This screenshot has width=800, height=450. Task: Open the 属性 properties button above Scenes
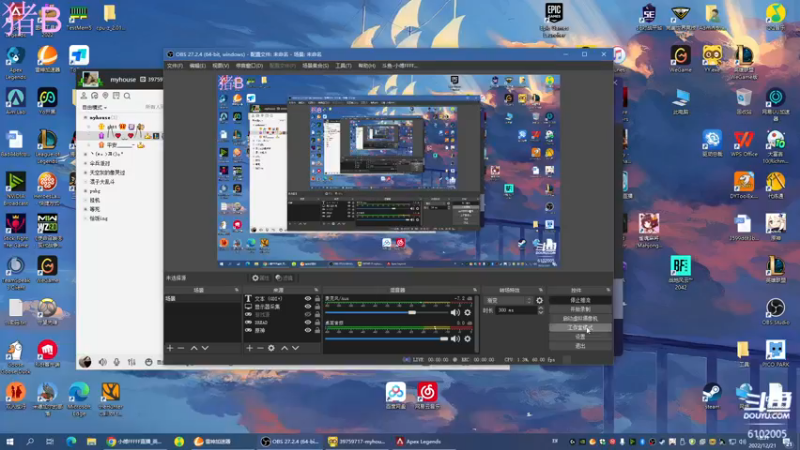260,278
